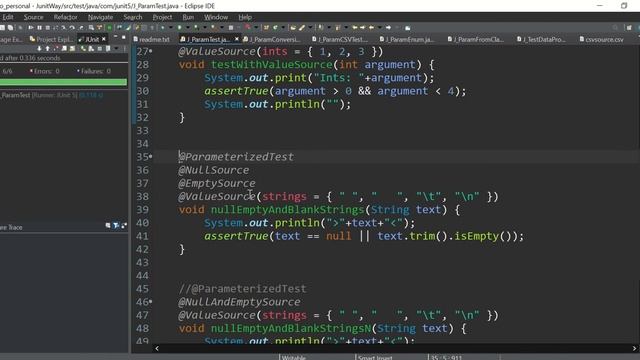
Task: Switch to Project Explorer tab
Action: [x=51, y=39]
